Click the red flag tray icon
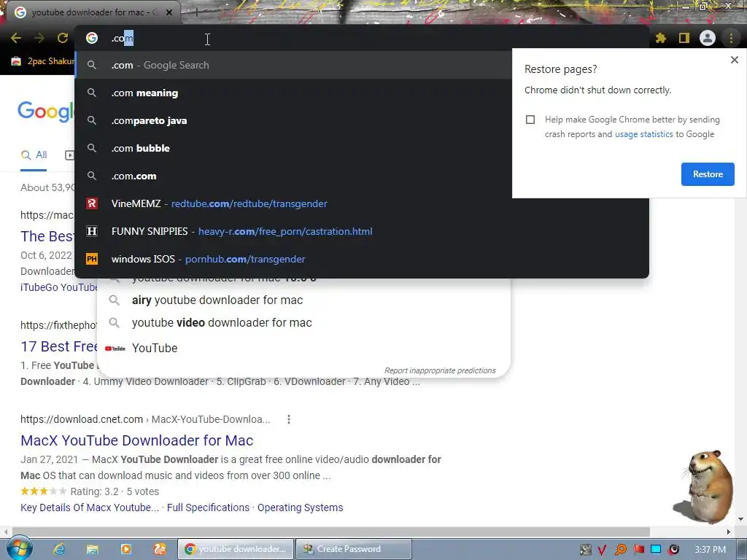747x560 pixels. tap(639, 550)
